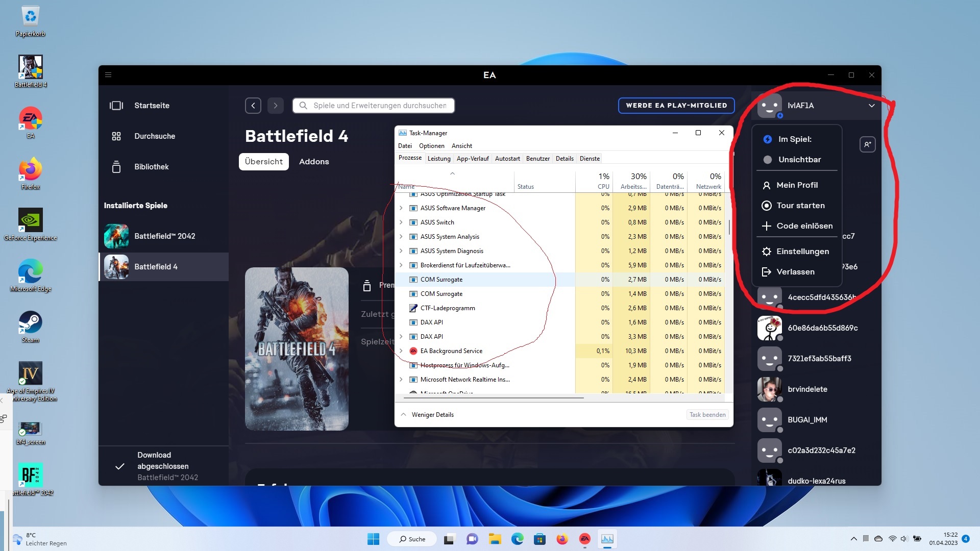The height and width of the screenshot is (551, 980).
Task: Go back with the EA back arrow
Action: [x=253, y=106]
